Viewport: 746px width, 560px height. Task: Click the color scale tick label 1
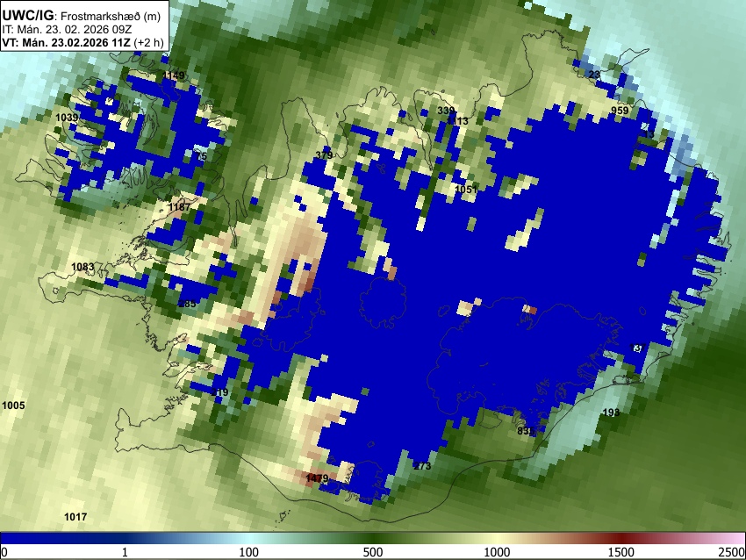point(125,552)
